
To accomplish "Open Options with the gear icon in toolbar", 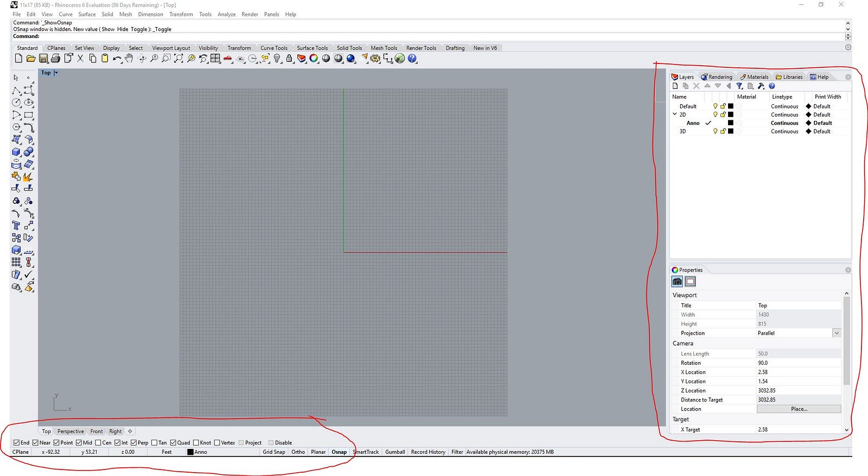I will click(x=375, y=58).
